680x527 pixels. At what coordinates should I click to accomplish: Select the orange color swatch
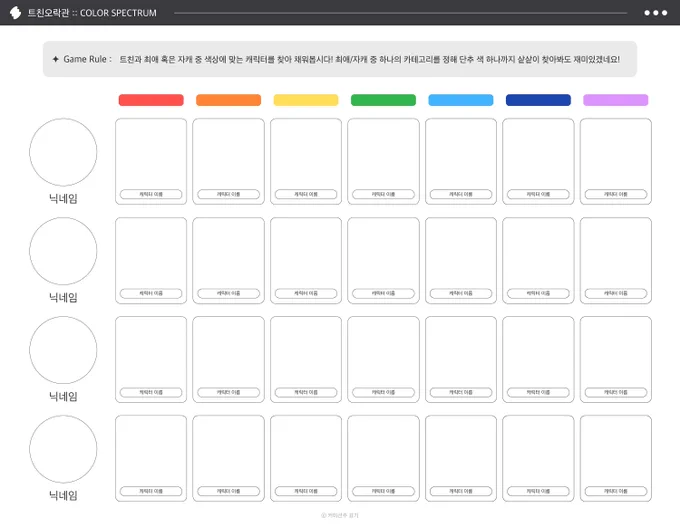coord(229,100)
